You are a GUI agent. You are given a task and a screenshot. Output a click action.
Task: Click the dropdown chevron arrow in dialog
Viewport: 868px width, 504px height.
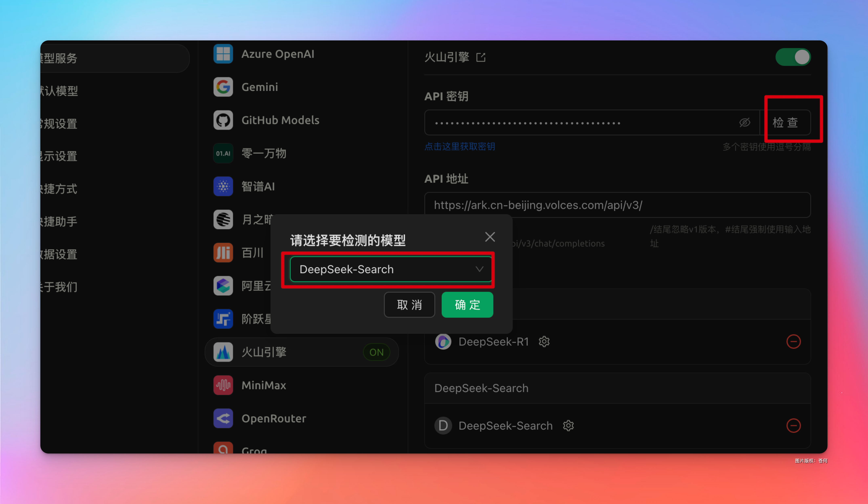click(x=479, y=269)
